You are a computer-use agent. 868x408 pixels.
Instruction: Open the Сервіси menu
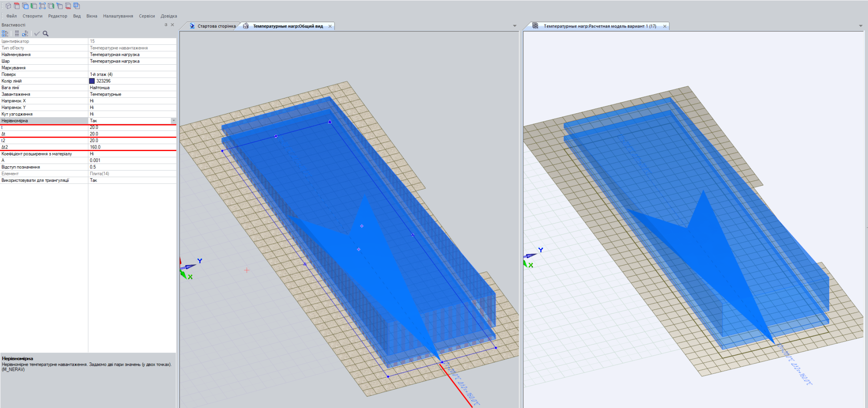(147, 16)
